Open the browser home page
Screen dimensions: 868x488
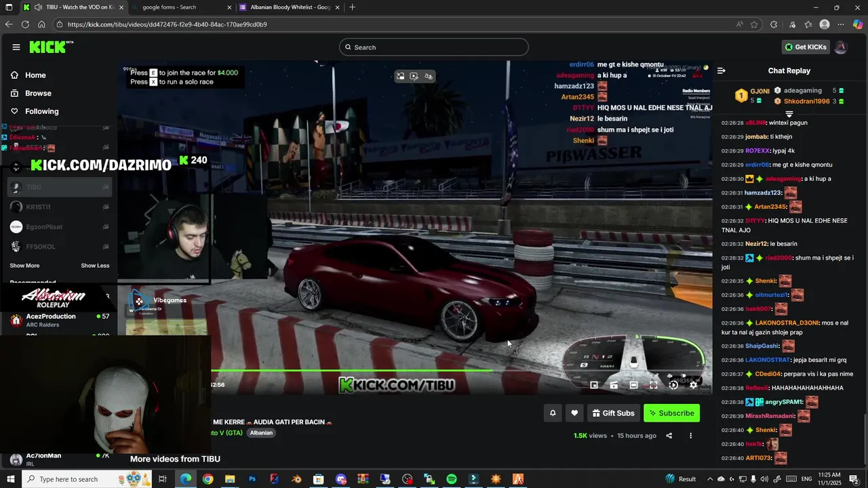(x=41, y=24)
